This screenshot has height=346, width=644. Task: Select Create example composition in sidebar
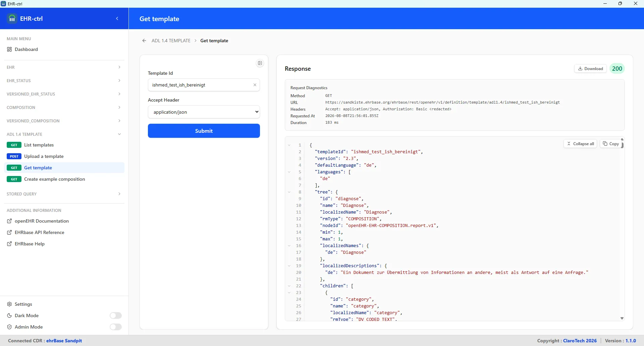pos(64,179)
